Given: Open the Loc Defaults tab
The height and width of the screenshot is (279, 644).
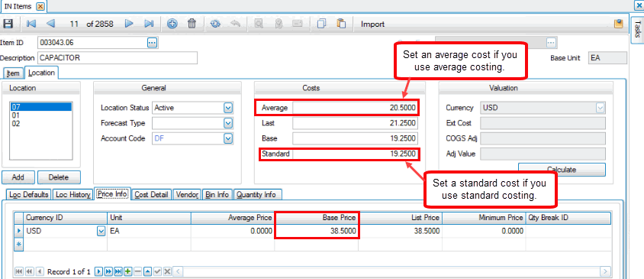Looking at the screenshot, I should pos(29,195).
